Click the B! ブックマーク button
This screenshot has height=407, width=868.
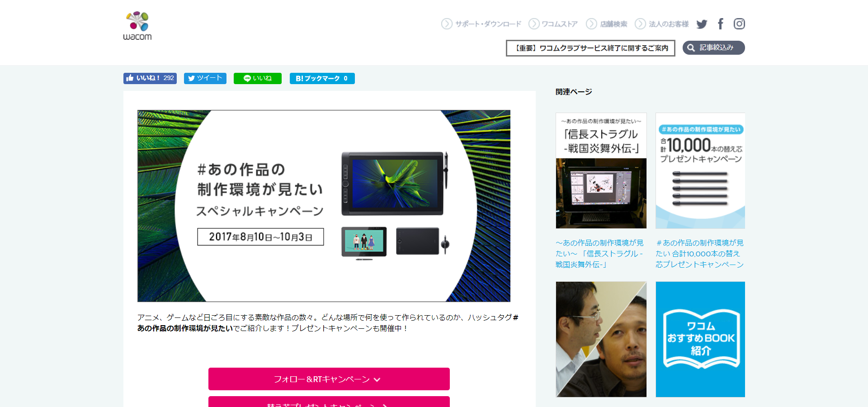tap(322, 78)
